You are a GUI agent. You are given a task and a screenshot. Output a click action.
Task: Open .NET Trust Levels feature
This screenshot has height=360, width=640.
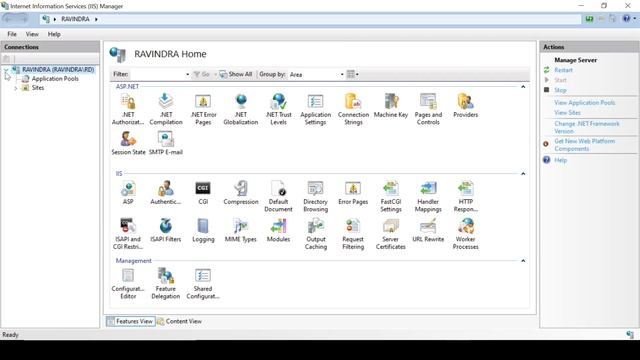click(278, 109)
